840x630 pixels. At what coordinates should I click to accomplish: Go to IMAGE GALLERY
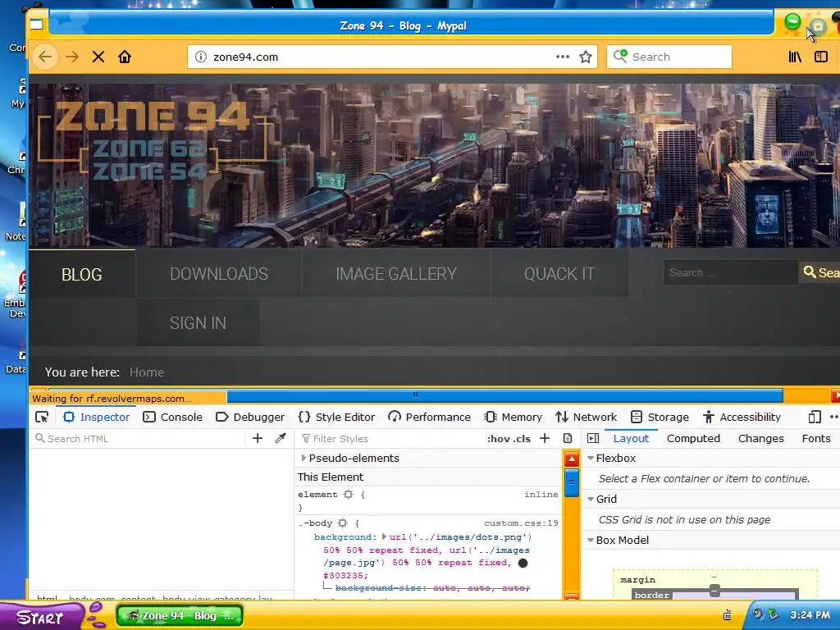pos(396,274)
